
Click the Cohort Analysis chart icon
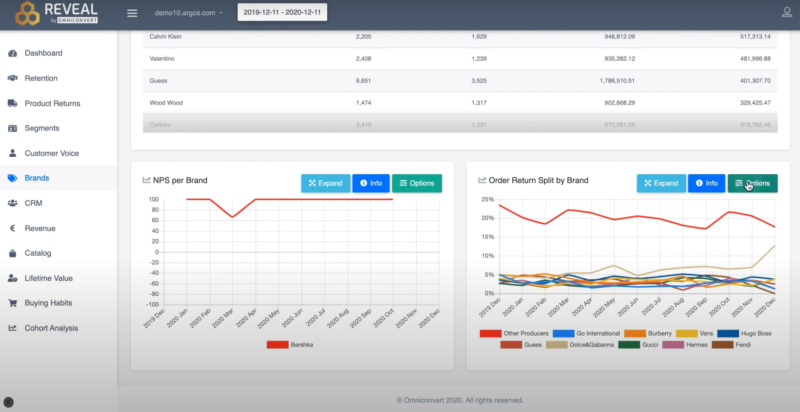(13, 328)
